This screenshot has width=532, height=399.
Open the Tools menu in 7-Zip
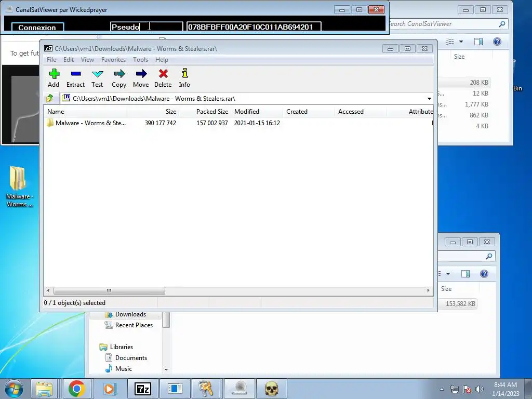140,60
